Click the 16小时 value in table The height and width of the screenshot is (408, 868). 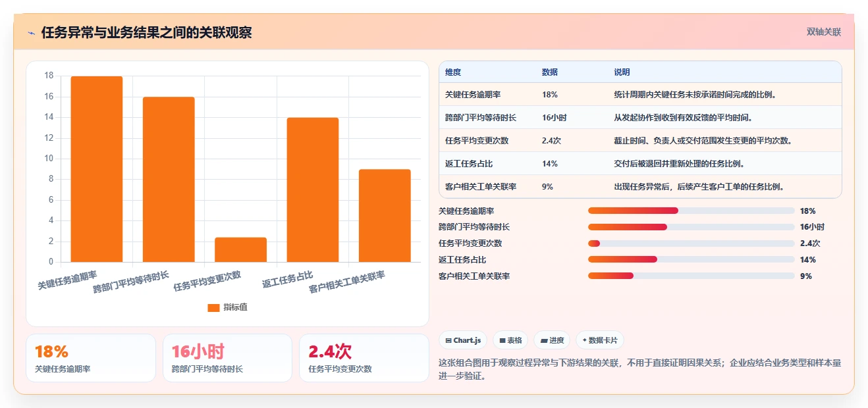pos(555,118)
